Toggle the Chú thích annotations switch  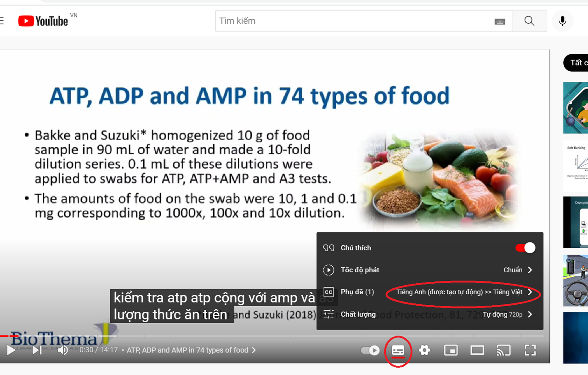526,248
